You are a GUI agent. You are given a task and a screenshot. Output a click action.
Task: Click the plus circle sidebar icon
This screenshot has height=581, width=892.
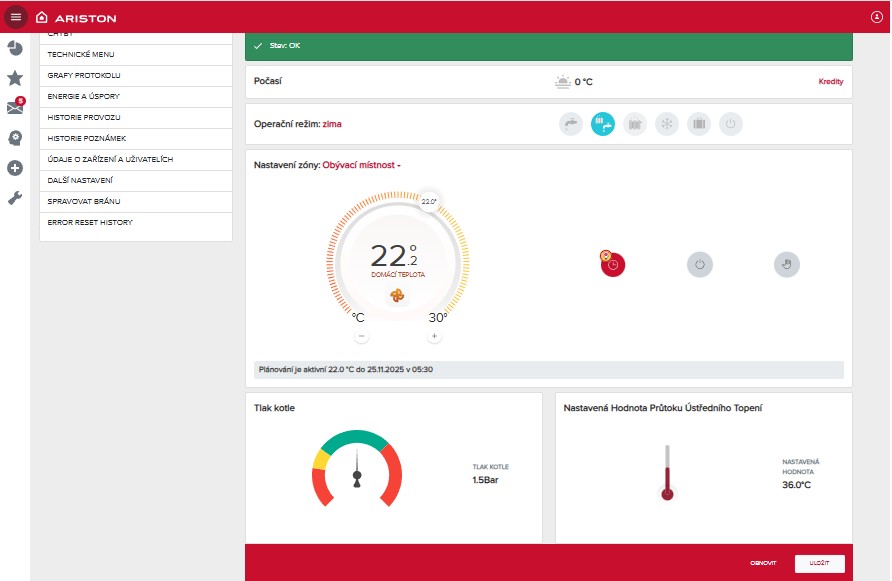click(x=15, y=168)
